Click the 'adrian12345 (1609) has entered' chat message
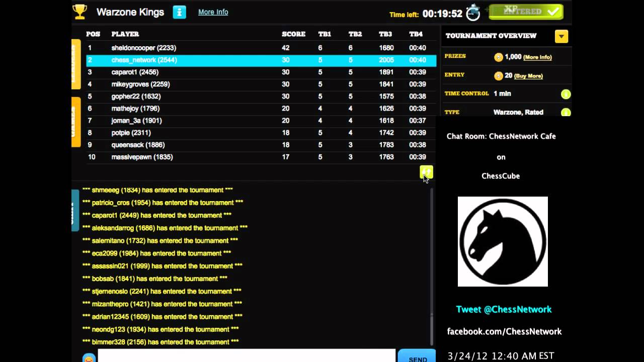This screenshot has height=362, width=644. coord(163,317)
